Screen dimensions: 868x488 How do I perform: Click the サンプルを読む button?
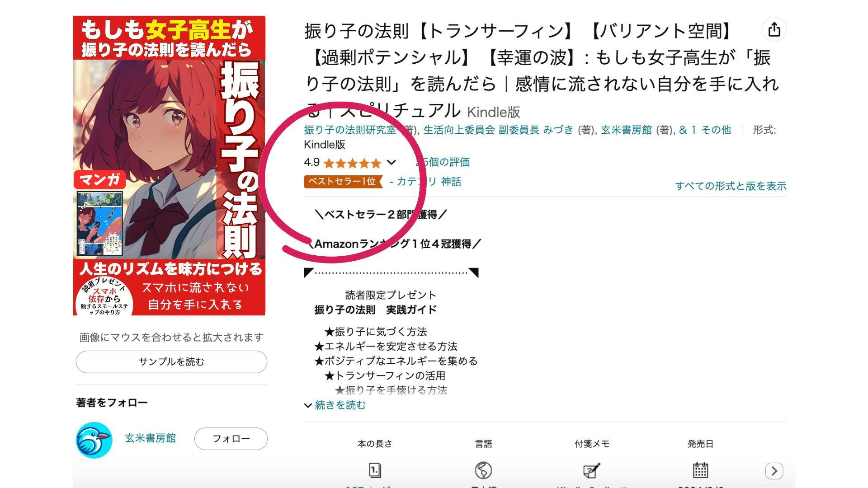tap(171, 362)
